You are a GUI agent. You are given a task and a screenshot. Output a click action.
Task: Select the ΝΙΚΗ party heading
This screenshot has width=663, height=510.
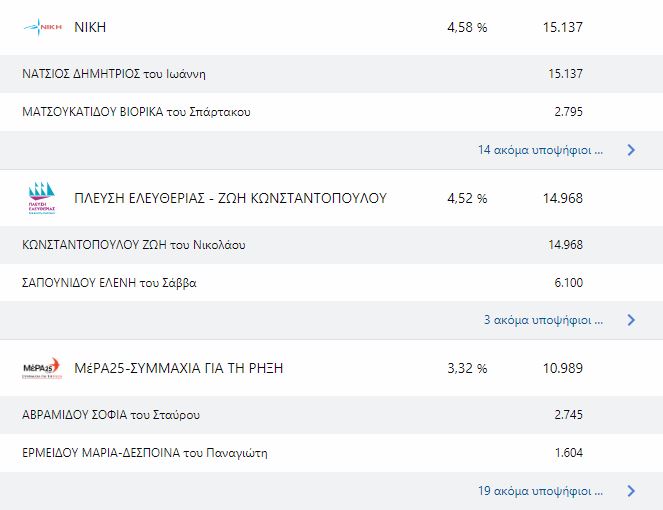pos(90,27)
